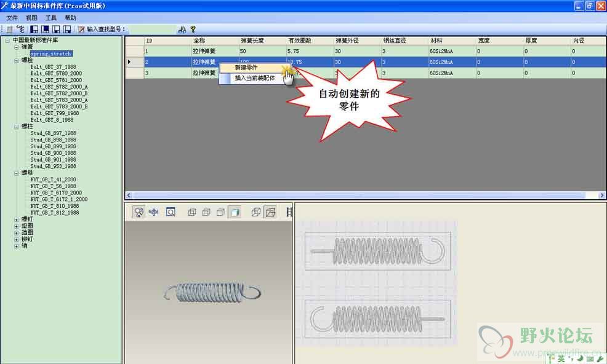Select Bolt_GBT_799_1988 in the tree

tap(55, 113)
